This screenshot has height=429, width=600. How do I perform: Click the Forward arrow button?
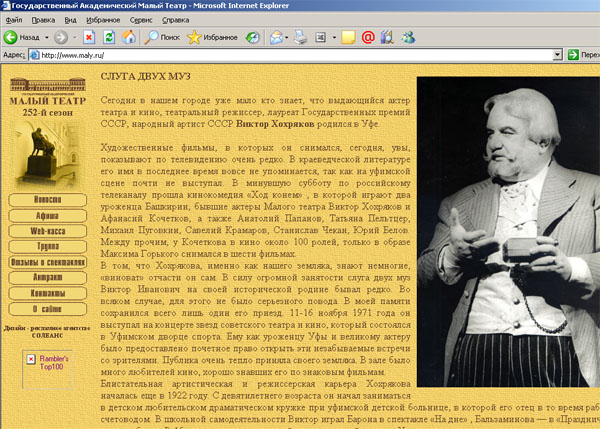pyautogui.click(x=62, y=37)
